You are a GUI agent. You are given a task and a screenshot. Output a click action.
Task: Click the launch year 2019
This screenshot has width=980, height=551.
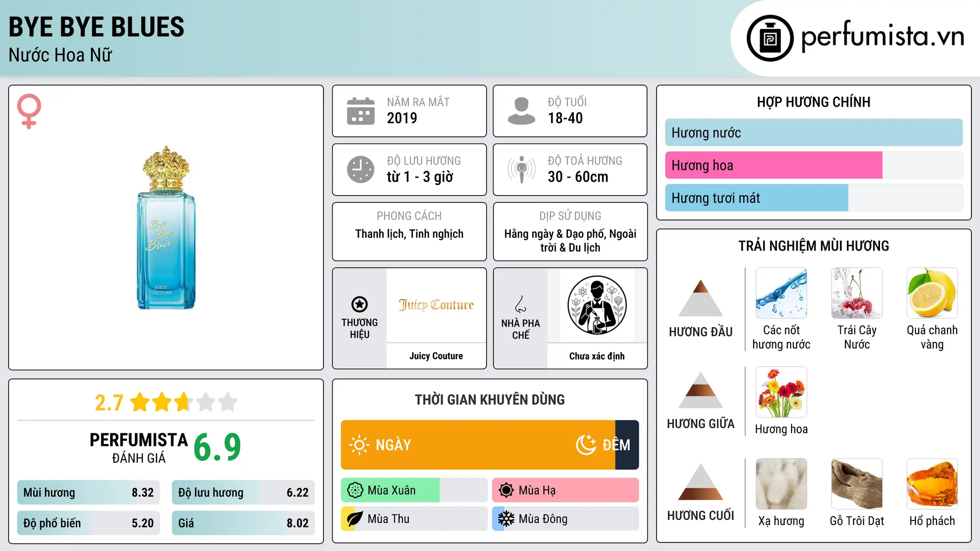tap(402, 118)
